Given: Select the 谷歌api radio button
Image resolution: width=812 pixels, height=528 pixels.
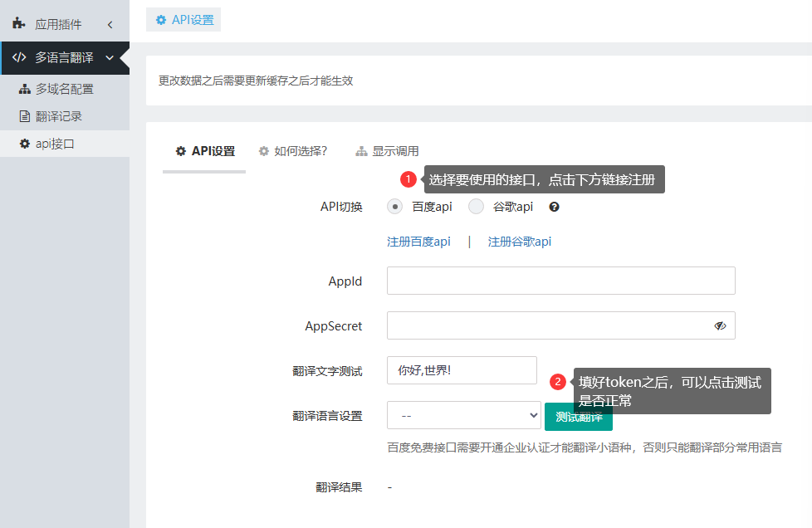Looking at the screenshot, I should [x=476, y=207].
